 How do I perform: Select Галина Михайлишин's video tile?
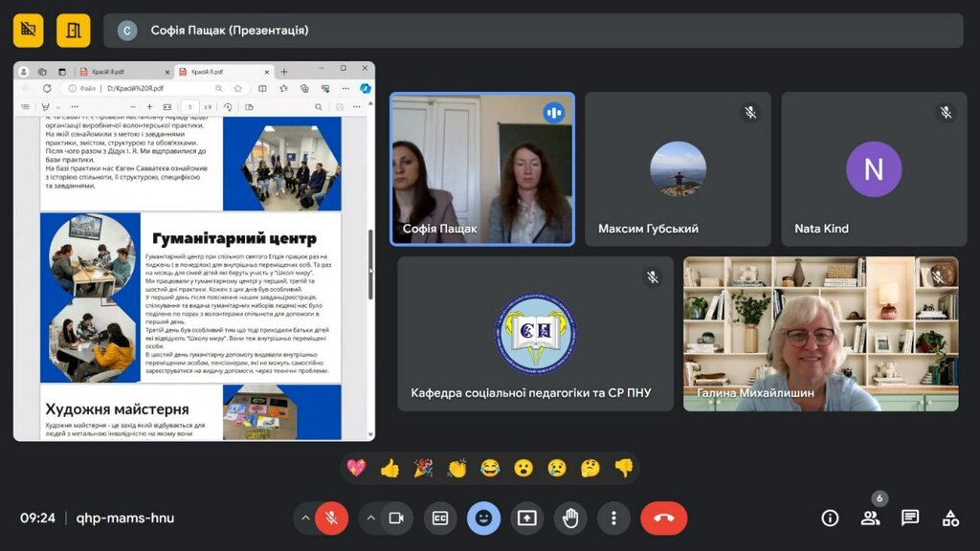tap(820, 333)
